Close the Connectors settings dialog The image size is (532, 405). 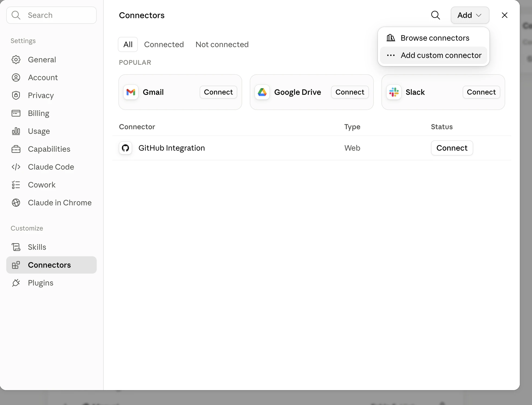point(504,15)
